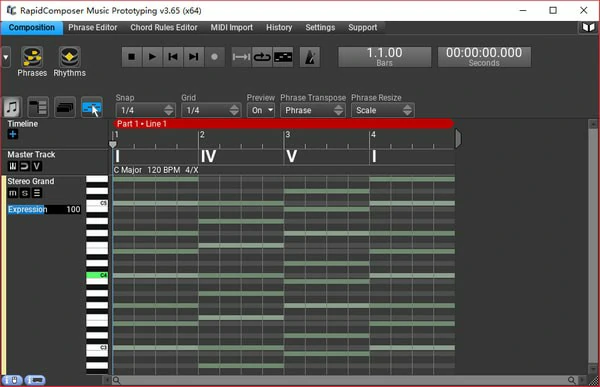Open the Settings tab
Viewport: 600px width, 387px height.
tap(320, 28)
